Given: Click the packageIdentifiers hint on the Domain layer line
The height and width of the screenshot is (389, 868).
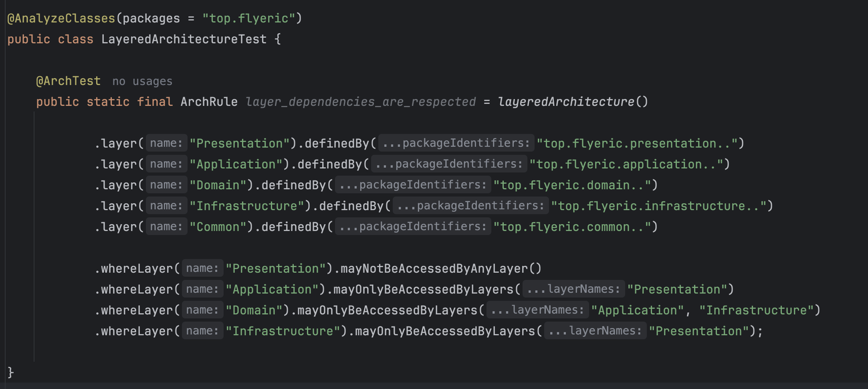Looking at the screenshot, I should [x=413, y=185].
